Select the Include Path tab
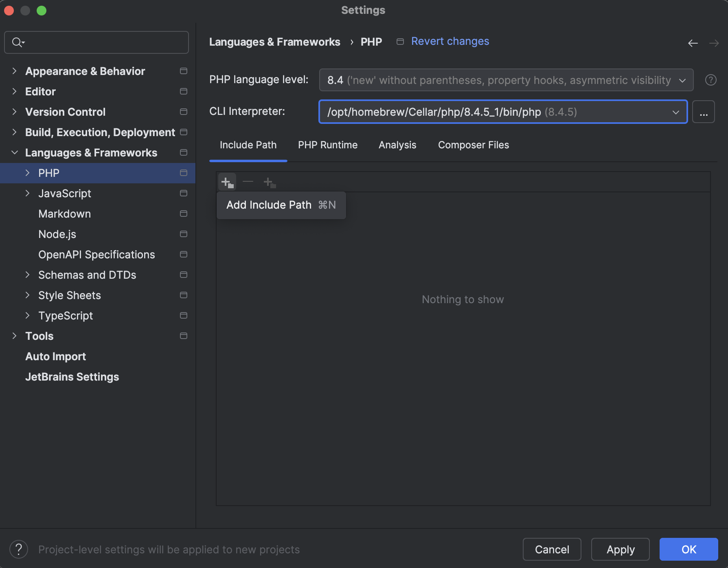This screenshot has width=728, height=568. 248,145
